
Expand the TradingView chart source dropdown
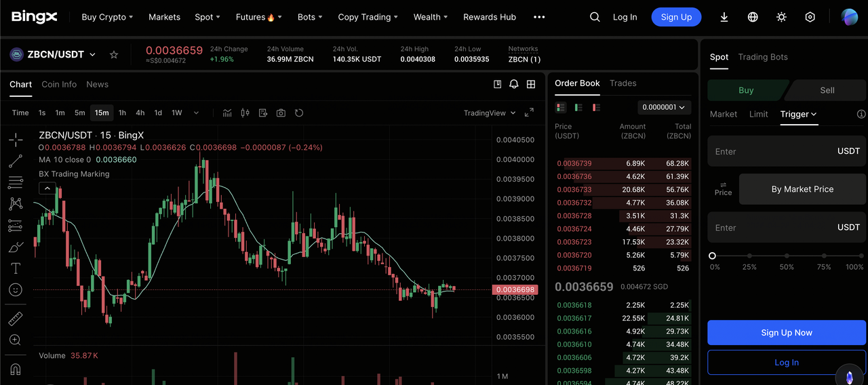click(x=490, y=113)
